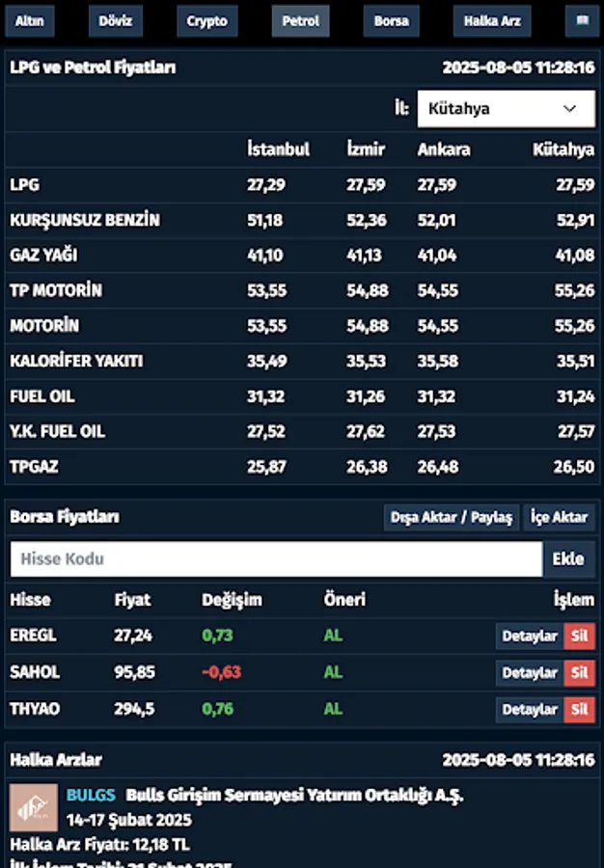This screenshot has width=604, height=868.
Task: Click the BULGS ticker label
Action: coord(90,795)
